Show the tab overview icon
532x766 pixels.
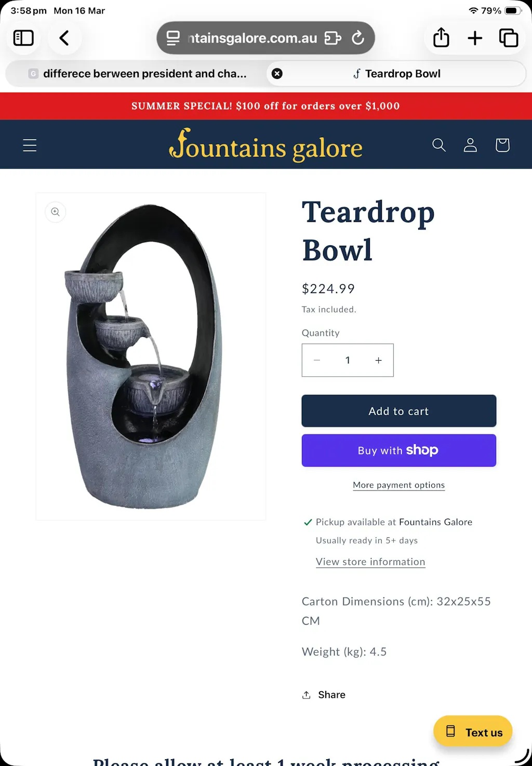point(509,38)
